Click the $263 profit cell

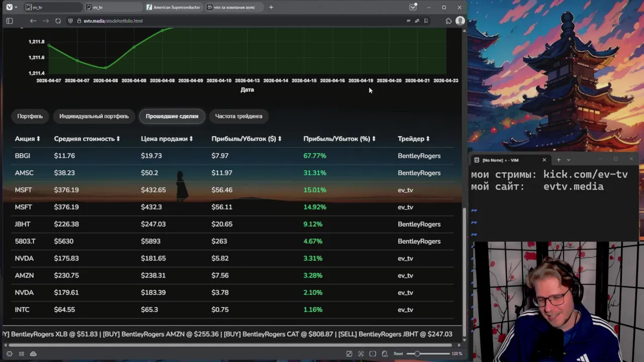[x=219, y=241]
